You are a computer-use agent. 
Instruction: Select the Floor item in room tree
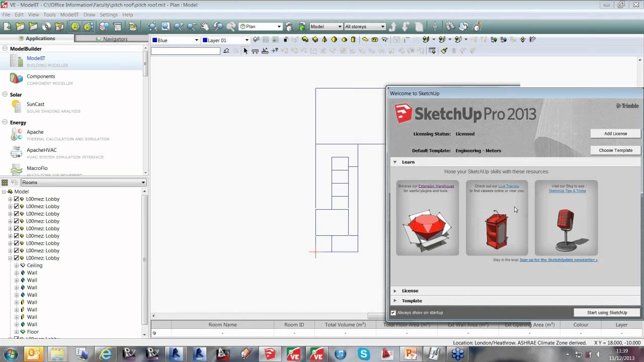click(x=33, y=332)
